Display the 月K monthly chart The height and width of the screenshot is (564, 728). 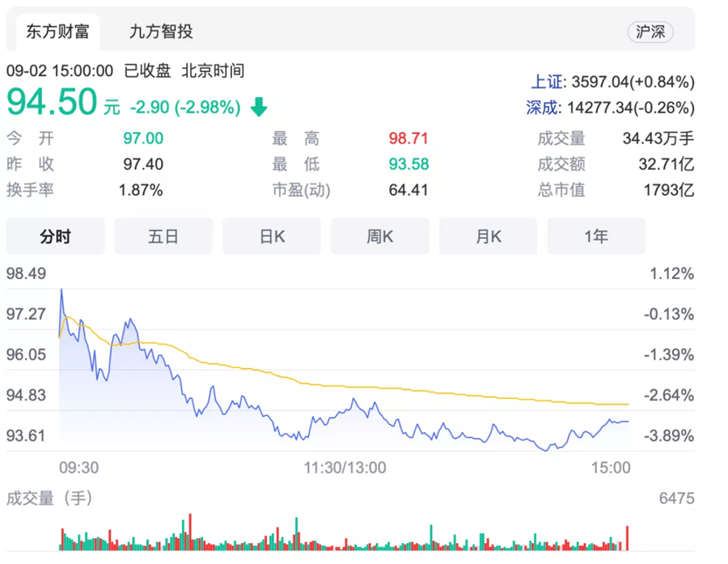(x=489, y=236)
